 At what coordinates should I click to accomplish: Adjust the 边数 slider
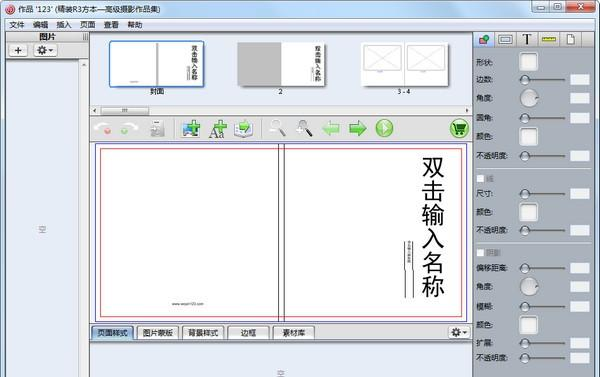(x=542, y=80)
